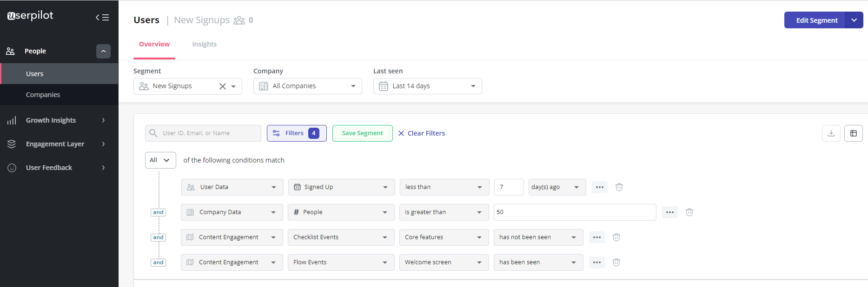
Task: Open the Flow Events dropdown
Action: [341, 262]
